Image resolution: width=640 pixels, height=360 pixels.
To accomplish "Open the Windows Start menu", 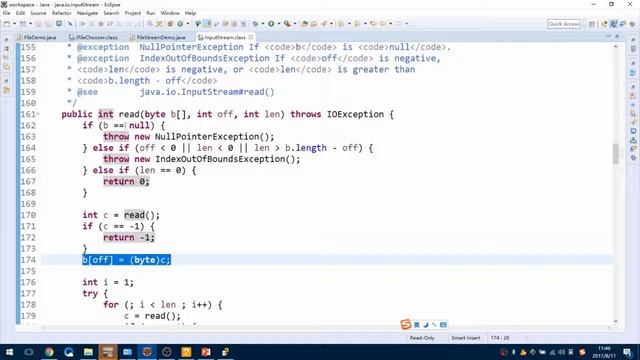I will point(9,352).
